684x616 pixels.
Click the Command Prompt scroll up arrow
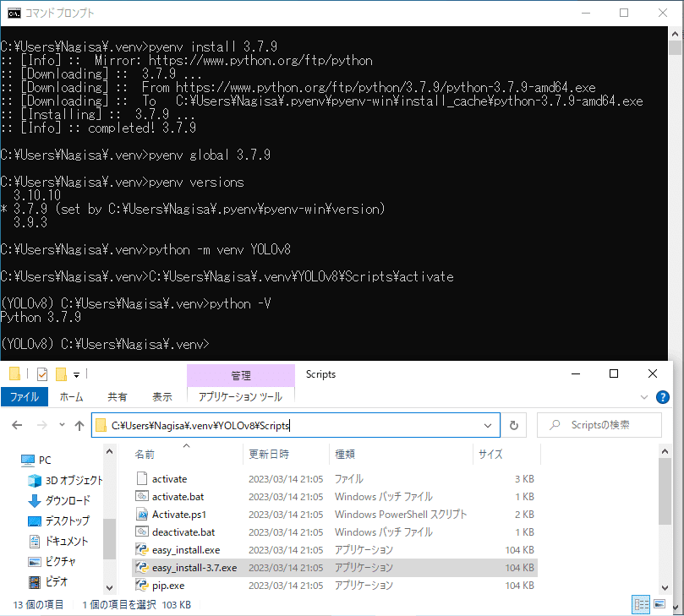(x=676, y=34)
